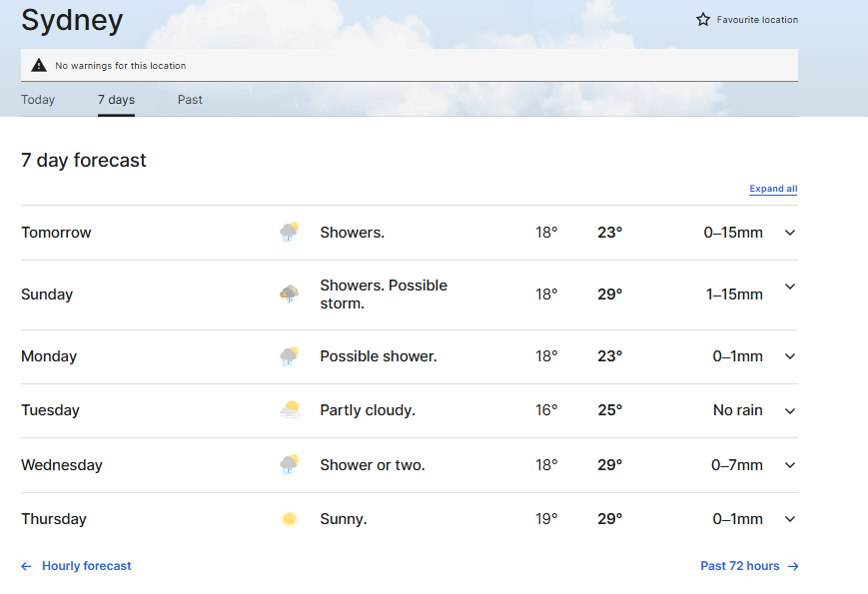Expand Tuesday's forecast details chevron

click(x=790, y=410)
